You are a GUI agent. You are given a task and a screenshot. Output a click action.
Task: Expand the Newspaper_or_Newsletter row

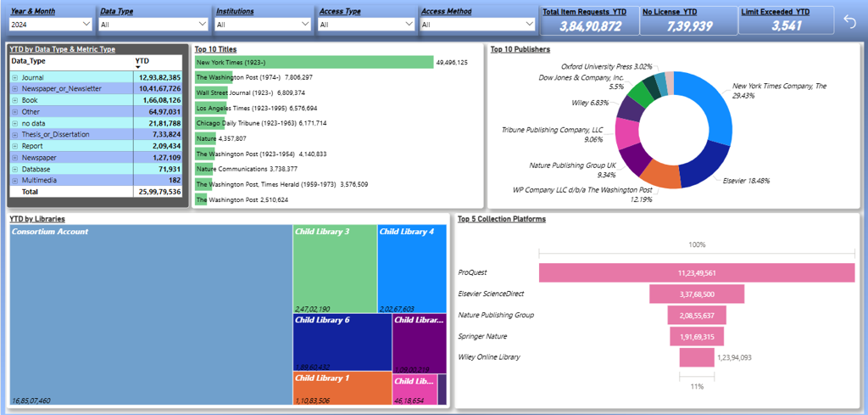coord(15,88)
